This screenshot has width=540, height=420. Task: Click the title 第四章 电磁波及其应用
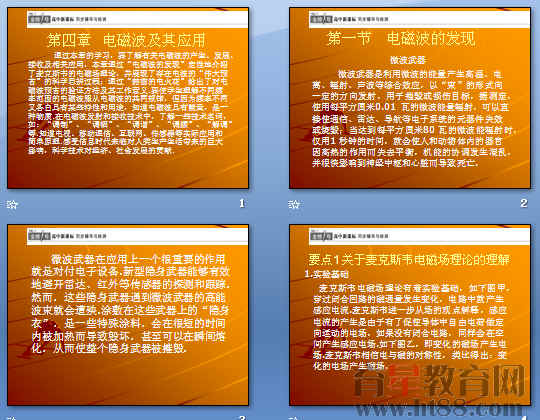click(126, 40)
